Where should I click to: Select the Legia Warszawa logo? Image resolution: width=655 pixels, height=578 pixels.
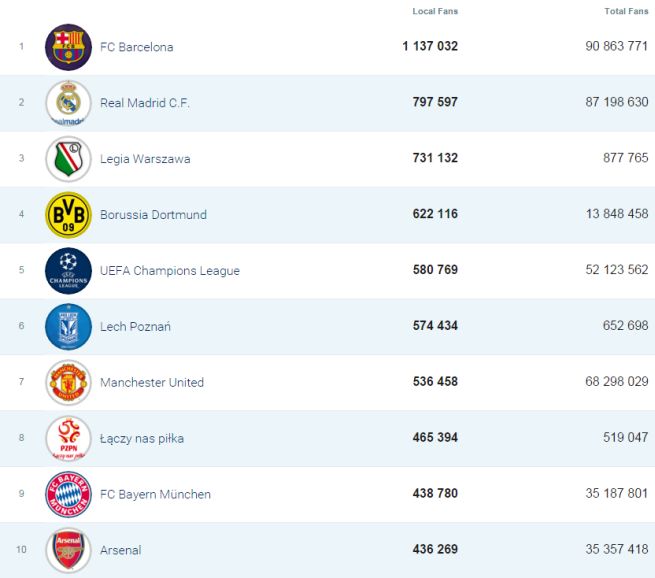68,159
